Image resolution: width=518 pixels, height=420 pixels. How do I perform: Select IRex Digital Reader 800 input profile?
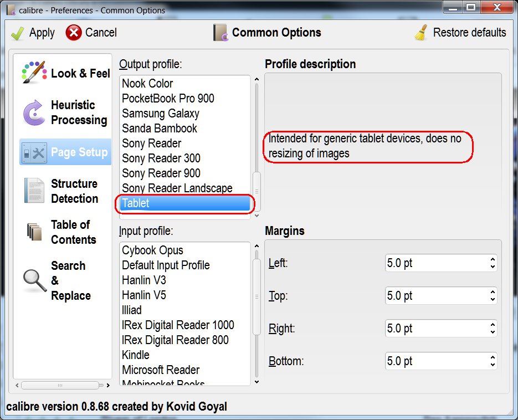(x=185, y=340)
